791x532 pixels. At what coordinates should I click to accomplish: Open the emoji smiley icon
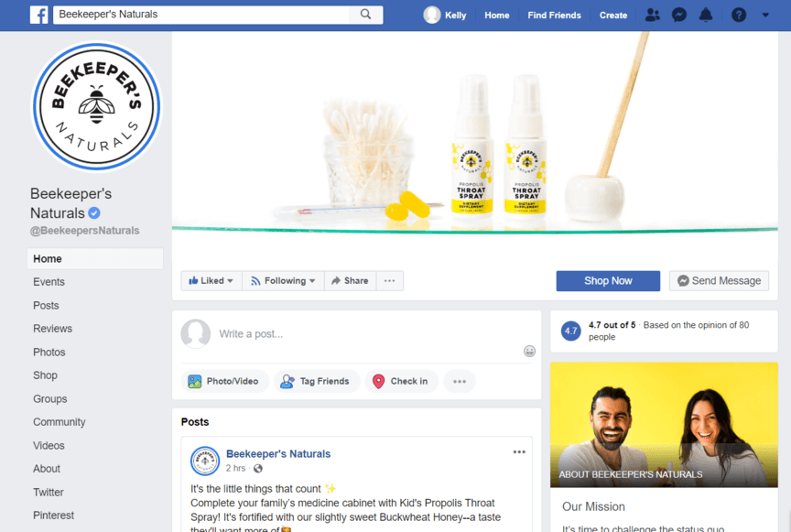tap(529, 351)
